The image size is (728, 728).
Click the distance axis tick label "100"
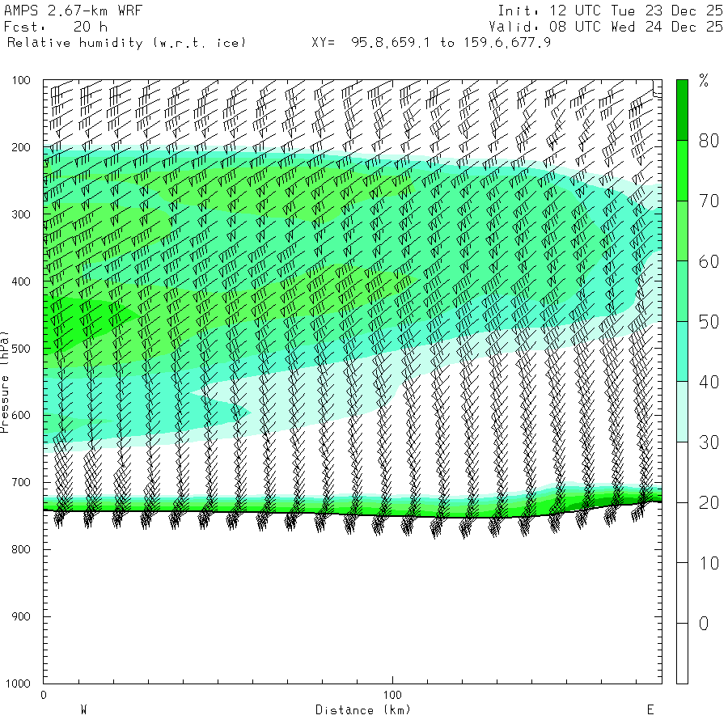click(392, 695)
